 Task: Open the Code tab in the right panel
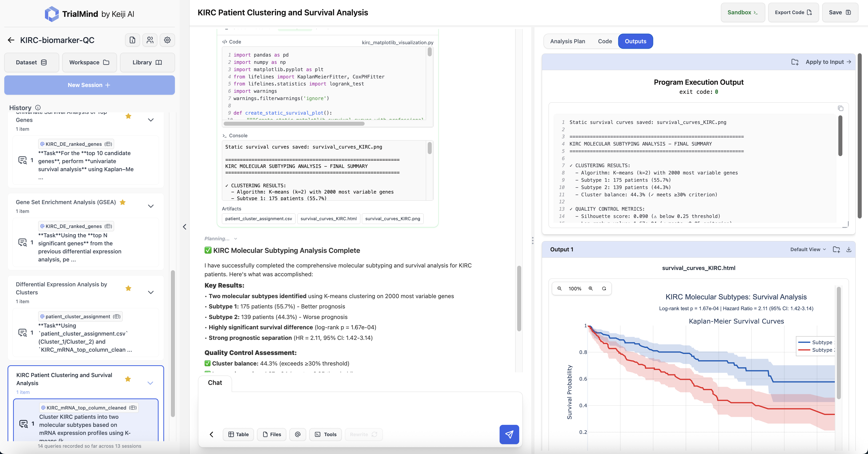coord(605,41)
